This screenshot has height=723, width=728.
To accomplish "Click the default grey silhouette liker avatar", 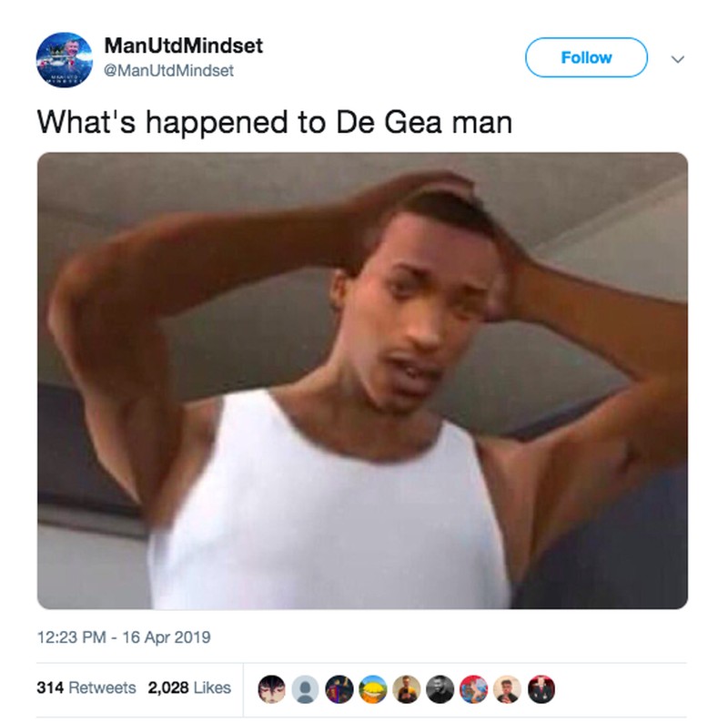I will pos(305,689).
